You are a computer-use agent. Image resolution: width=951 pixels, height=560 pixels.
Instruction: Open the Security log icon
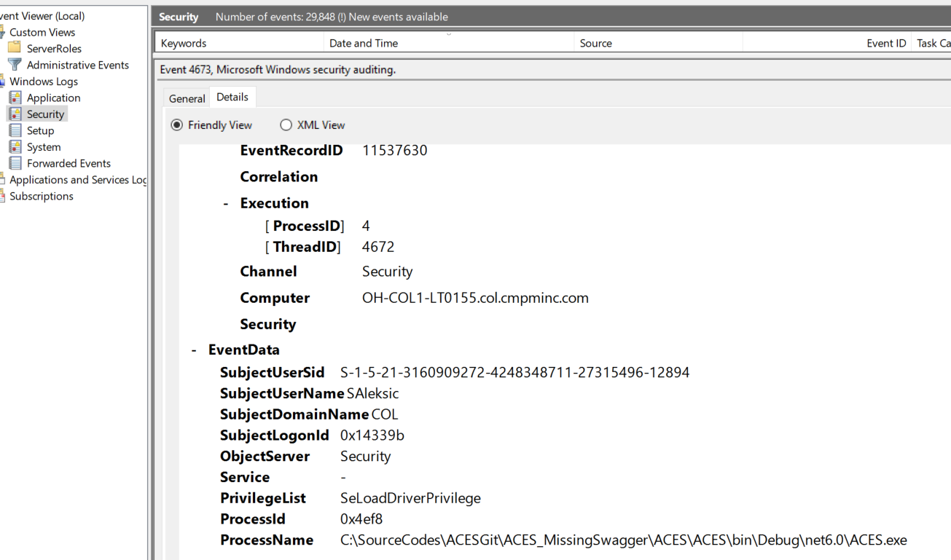pos(16,114)
